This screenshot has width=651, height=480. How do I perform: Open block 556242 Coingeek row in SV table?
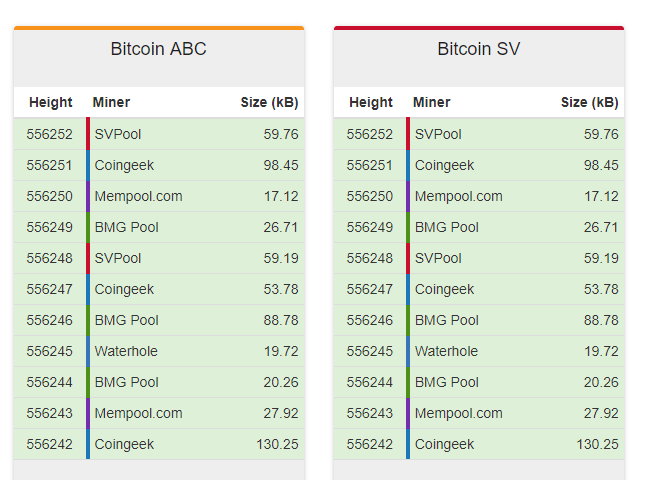479,444
